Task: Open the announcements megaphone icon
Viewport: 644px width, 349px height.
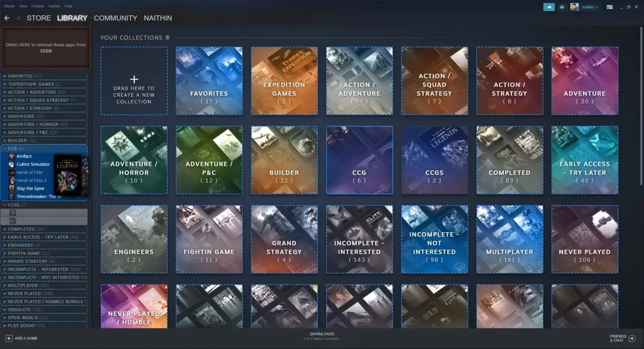Action: pyautogui.click(x=549, y=7)
